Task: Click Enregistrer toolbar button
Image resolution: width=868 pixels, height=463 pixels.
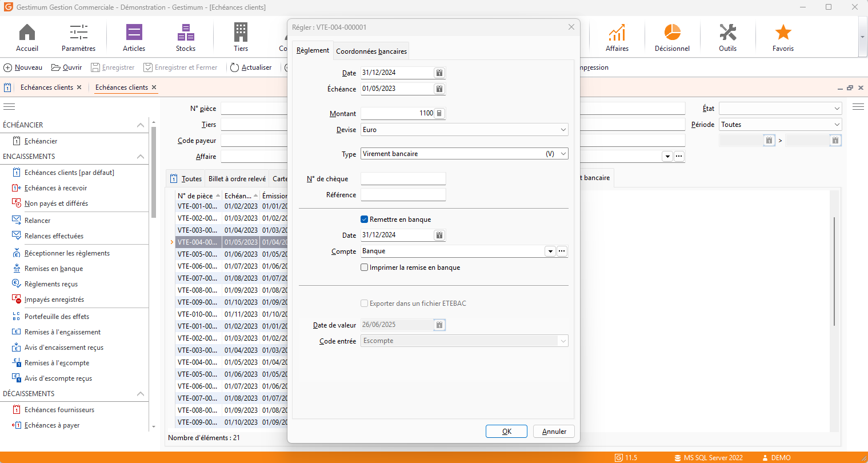Action: tap(113, 67)
